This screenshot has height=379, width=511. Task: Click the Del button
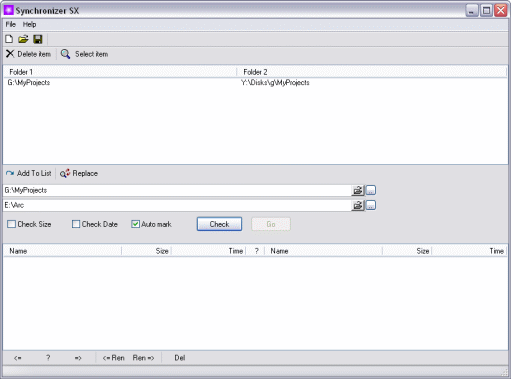[x=180, y=358]
